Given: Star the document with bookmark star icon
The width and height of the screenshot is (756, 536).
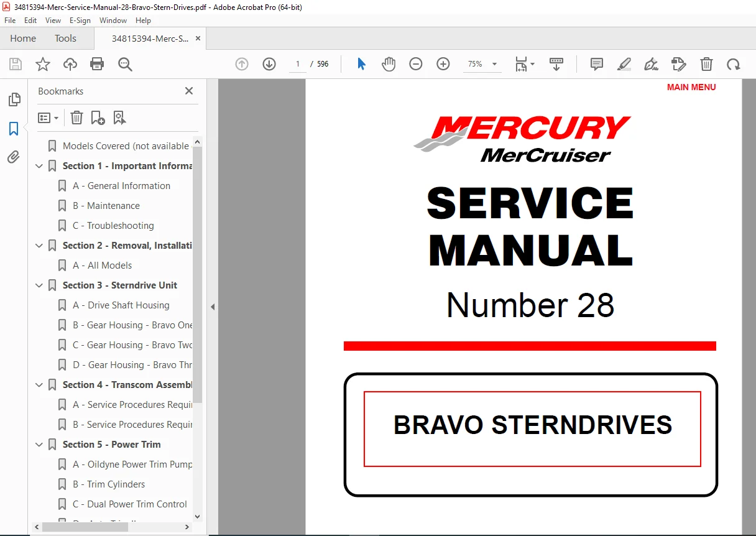Looking at the screenshot, I should point(42,64).
